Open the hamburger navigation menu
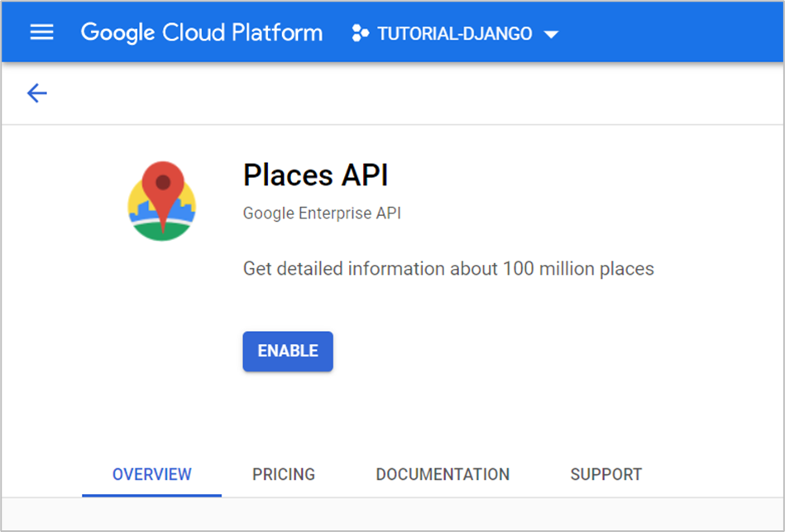The image size is (785, 532). pyautogui.click(x=41, y=32)
